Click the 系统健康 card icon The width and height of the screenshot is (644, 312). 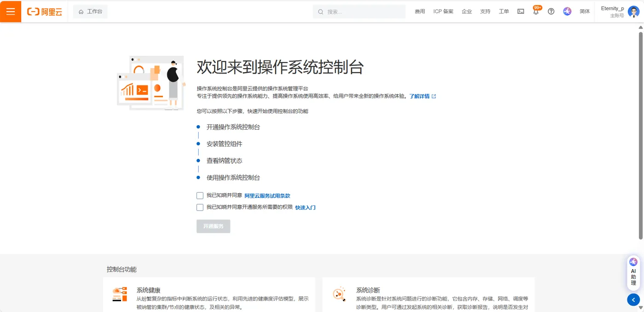point(120,294)
